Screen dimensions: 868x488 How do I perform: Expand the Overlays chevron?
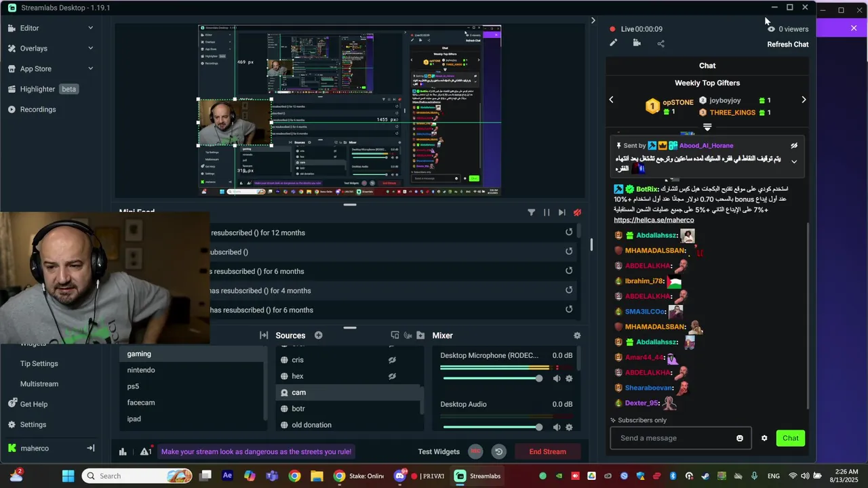(90, 48)
